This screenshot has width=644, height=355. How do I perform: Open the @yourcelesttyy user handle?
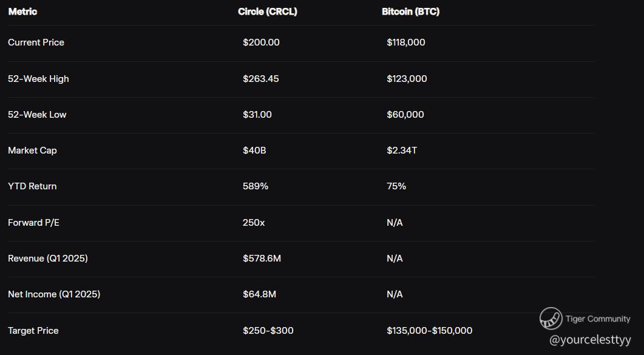click(x=590, y=340)
